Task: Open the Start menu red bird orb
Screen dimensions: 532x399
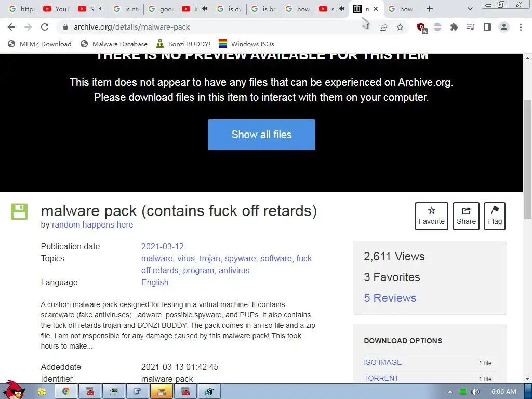Action: click(14, 390)
